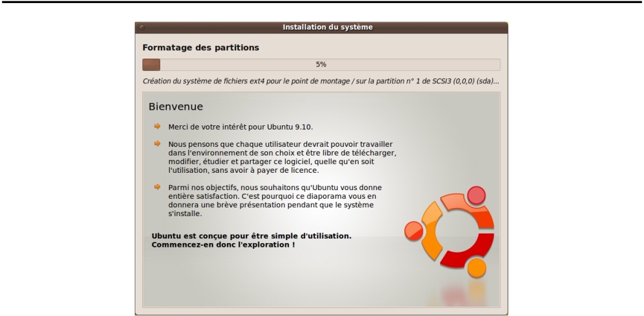Screen dimensions: 644x316
Task: Click the 'Création du système de fichiers ext4' status text
Action: tap(320, 81)
